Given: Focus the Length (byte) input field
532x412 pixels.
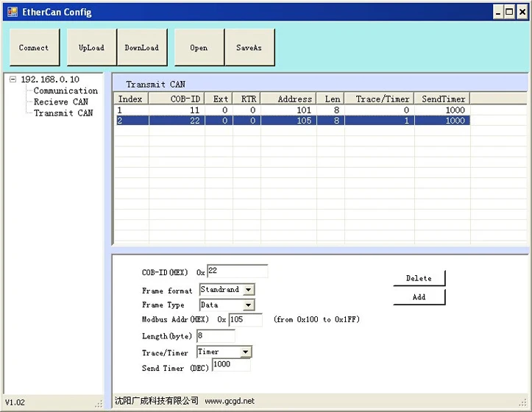Looking at the screenshot, I should click(x=216, y=336).
